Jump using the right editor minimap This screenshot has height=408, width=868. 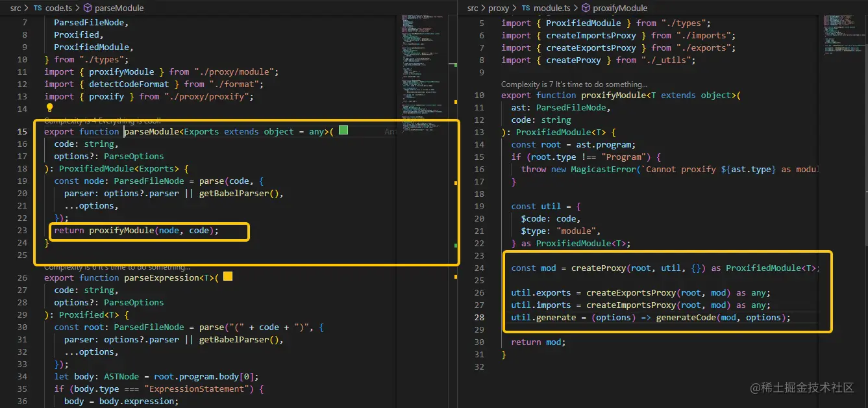coord(844,36)
